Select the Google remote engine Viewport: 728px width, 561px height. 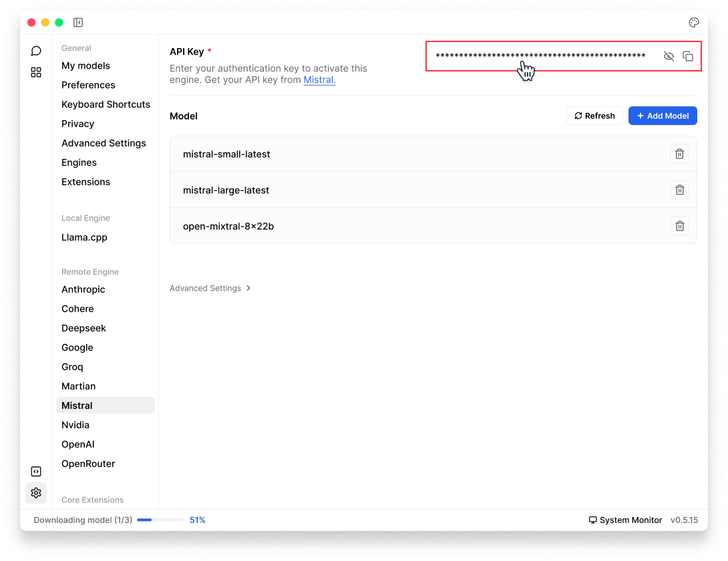click(77, 347)
